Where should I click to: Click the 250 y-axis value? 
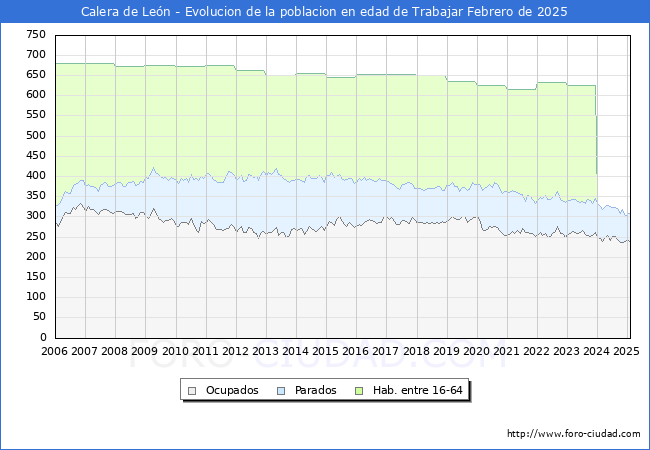[36, 236]
